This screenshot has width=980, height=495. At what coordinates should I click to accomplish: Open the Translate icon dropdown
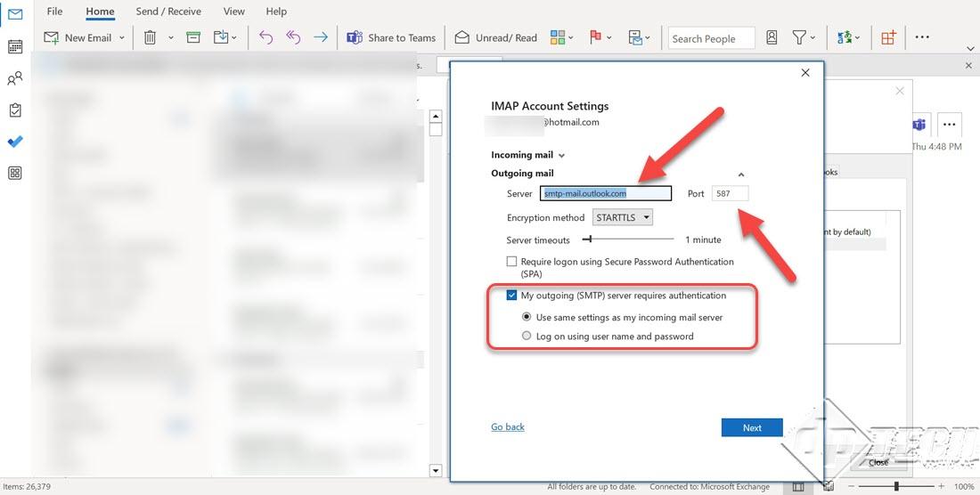848,37
